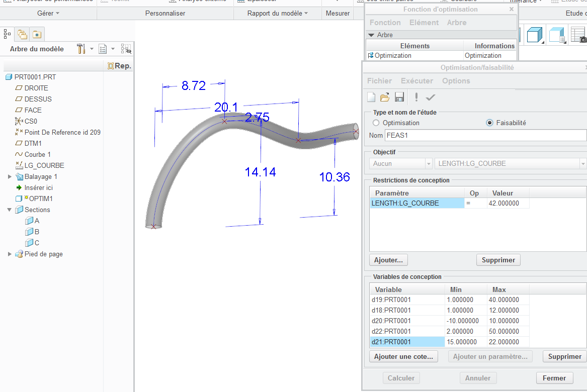Viewport: 587px width, 392px height.
Task: Open the Gérer dropdown group
Action: pos(48,13)
